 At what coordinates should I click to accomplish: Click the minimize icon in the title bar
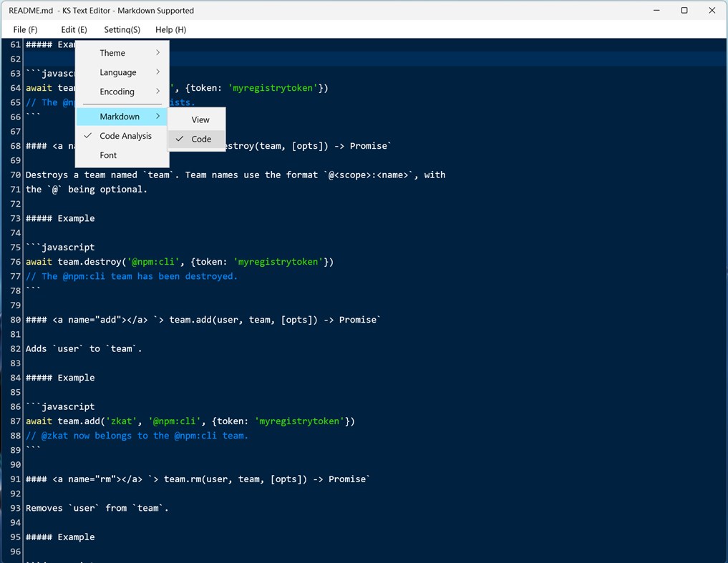[656, 10]
